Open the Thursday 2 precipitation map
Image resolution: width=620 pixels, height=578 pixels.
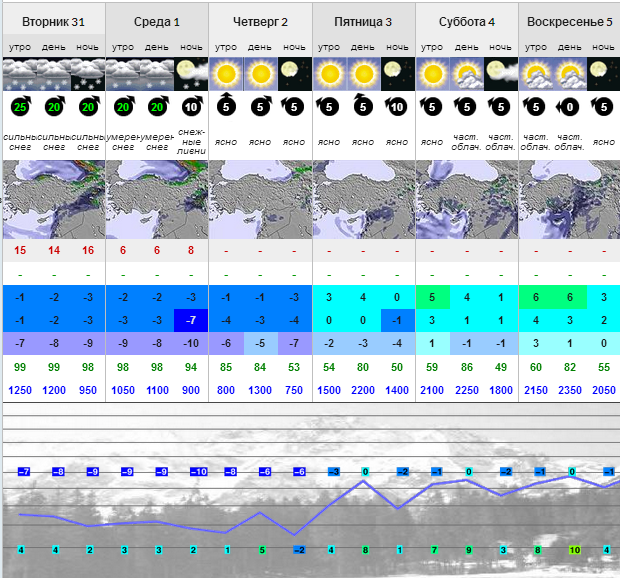[x=261, y=199]
